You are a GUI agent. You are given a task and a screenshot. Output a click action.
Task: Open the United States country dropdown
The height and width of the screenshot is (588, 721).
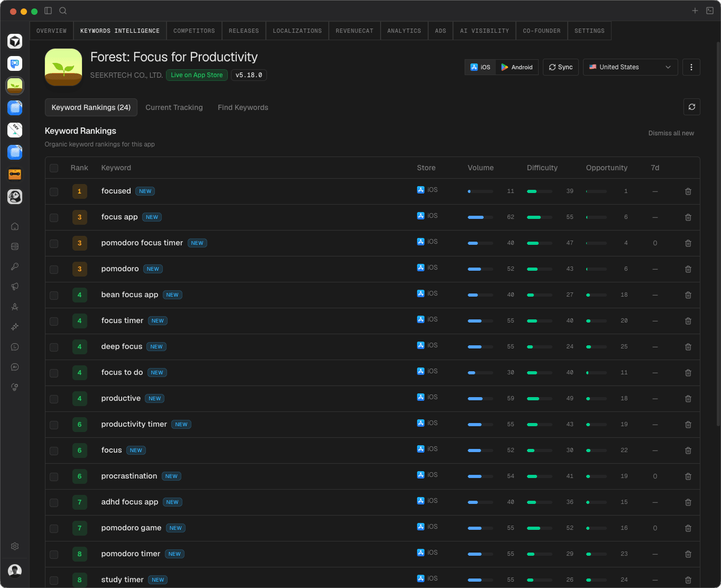630,67
